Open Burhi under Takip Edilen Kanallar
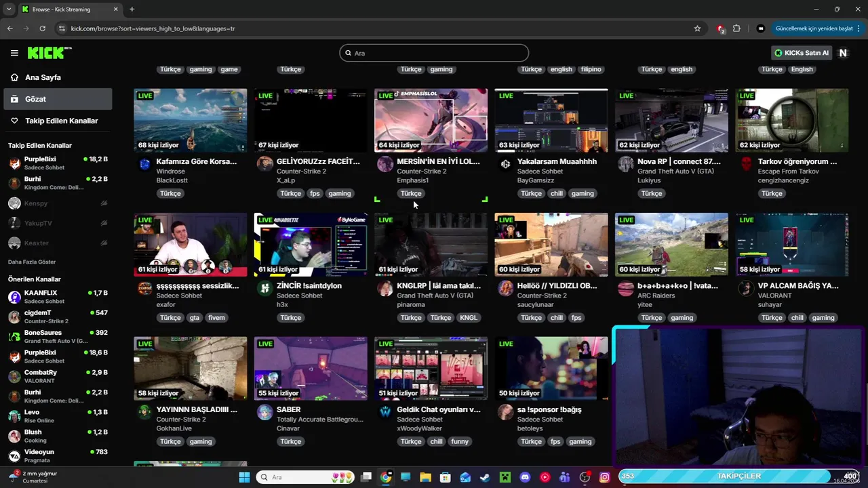The image size is (868, 488). (58, 183)
